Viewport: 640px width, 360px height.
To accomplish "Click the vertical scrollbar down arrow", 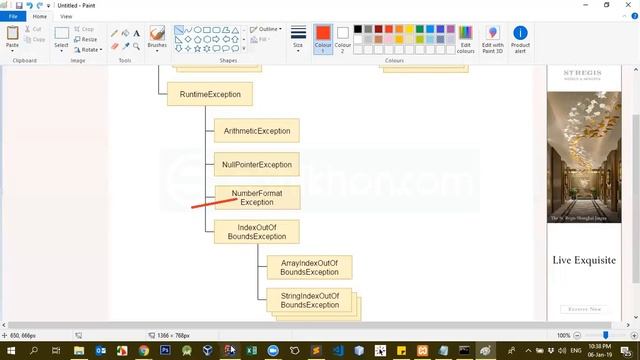I will tap(636, 318).
